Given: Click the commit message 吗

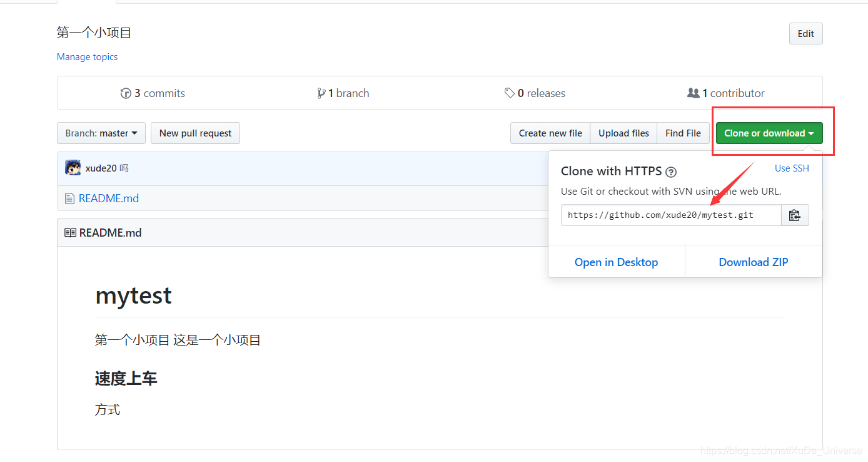Looking at the screenshot, I should [x=124, y=168].
